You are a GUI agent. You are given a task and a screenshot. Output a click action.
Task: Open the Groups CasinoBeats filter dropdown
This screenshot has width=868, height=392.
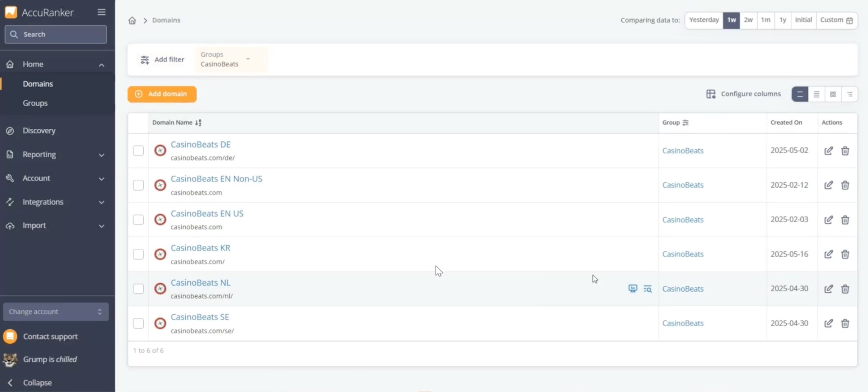click(x=231, y=59)
